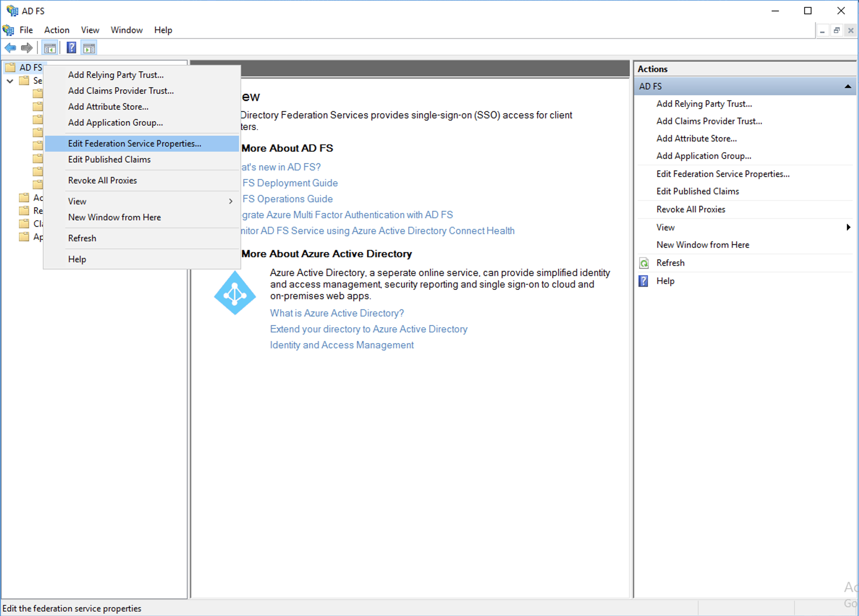Click the Back arrow toolbar icon
Image resolution: width=859 pixels, height=616 pixels.
(10, 48)
